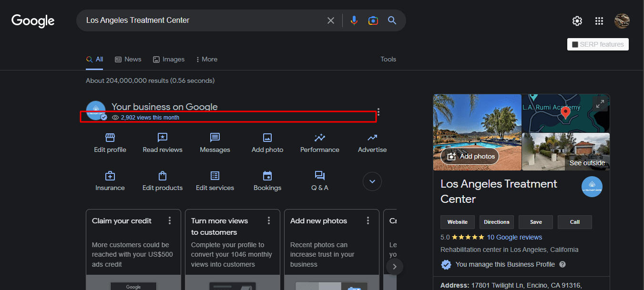The image size is (644, 290).
Task: Open Turn more views to customers card
Action: tap(233, 249)
